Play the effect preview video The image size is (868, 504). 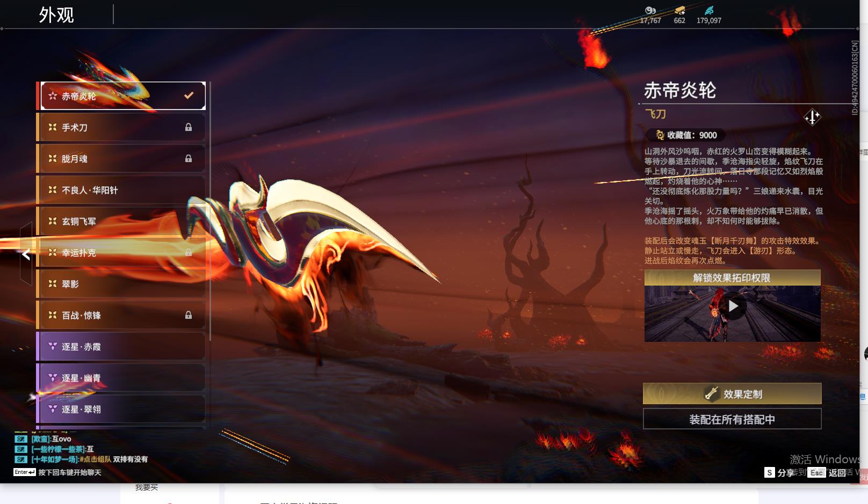(733, 306)
